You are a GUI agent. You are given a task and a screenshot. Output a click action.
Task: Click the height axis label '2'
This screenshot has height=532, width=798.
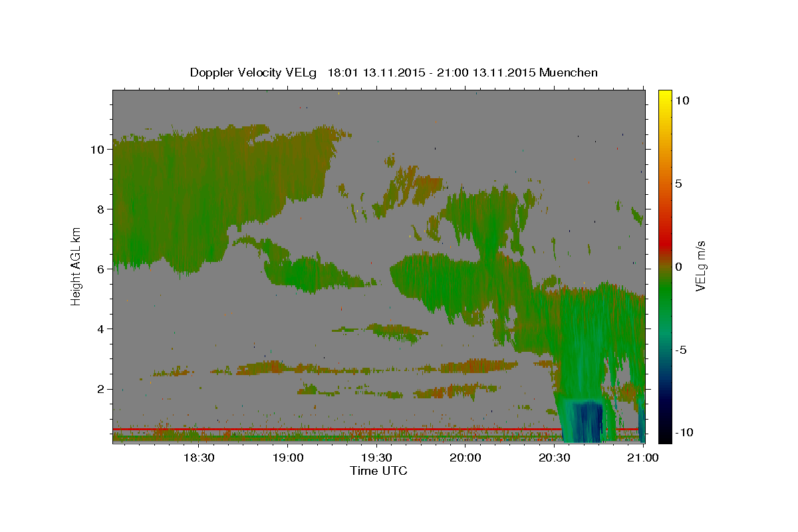[x=100, y=389]
